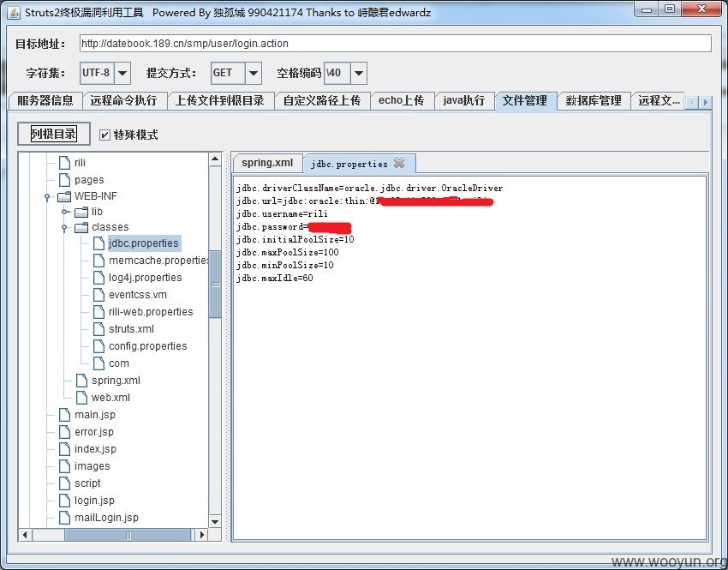Click the jdbc.driverClassName line
This screenshot has width=728, height=570.
click(x=370, y=189)
